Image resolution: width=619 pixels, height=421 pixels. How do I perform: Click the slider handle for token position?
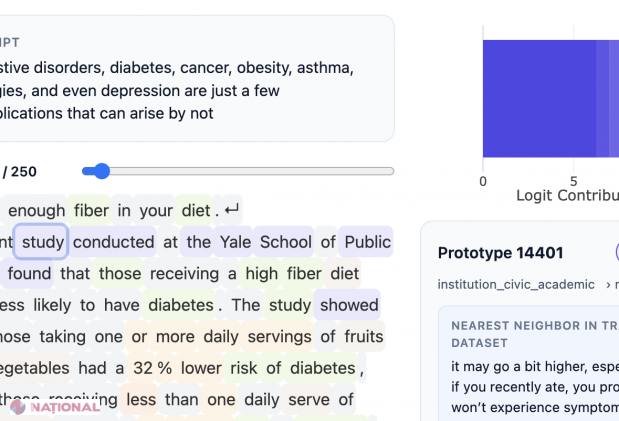pyautogui.click(x=101, y=171)
